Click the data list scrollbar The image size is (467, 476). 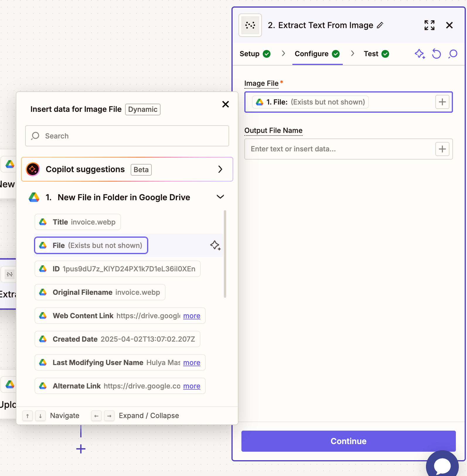click(225, 254)
